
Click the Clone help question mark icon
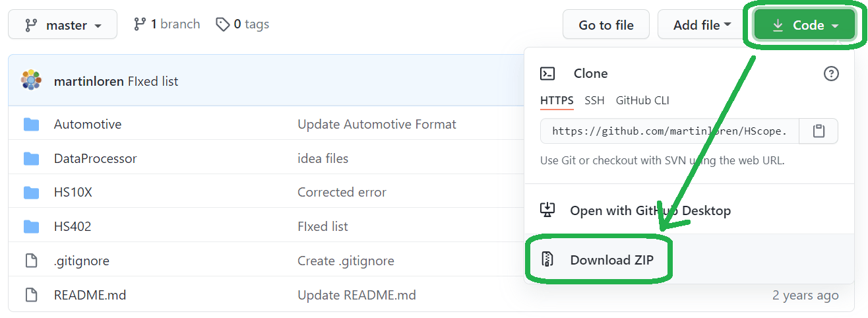[831, 73]
